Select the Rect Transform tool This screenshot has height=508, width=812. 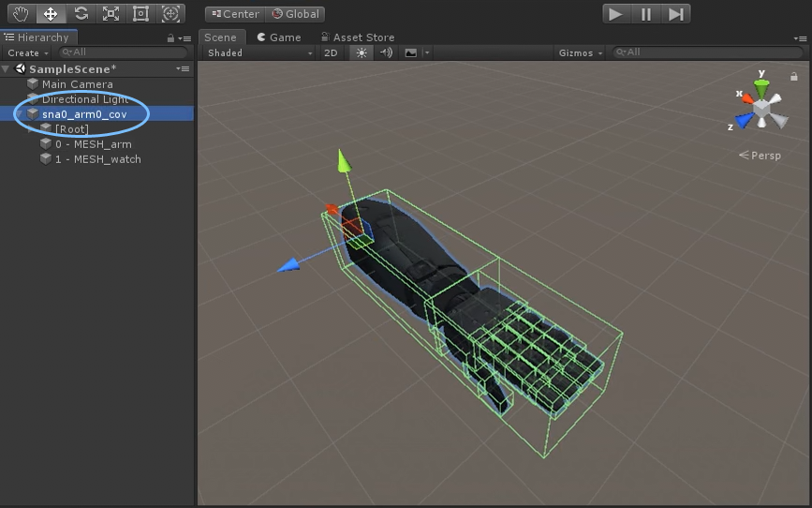[140, 13]
